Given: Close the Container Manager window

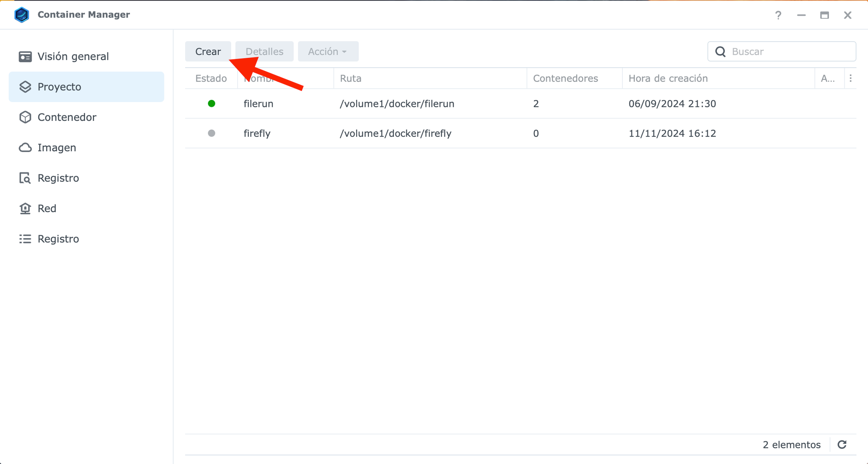Looking at the screenshot, I should 848,15.
